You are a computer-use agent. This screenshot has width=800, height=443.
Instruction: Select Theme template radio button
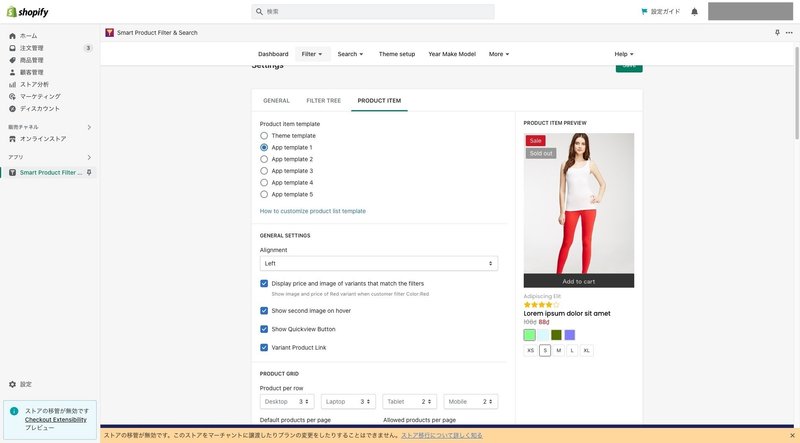point(264,136)
